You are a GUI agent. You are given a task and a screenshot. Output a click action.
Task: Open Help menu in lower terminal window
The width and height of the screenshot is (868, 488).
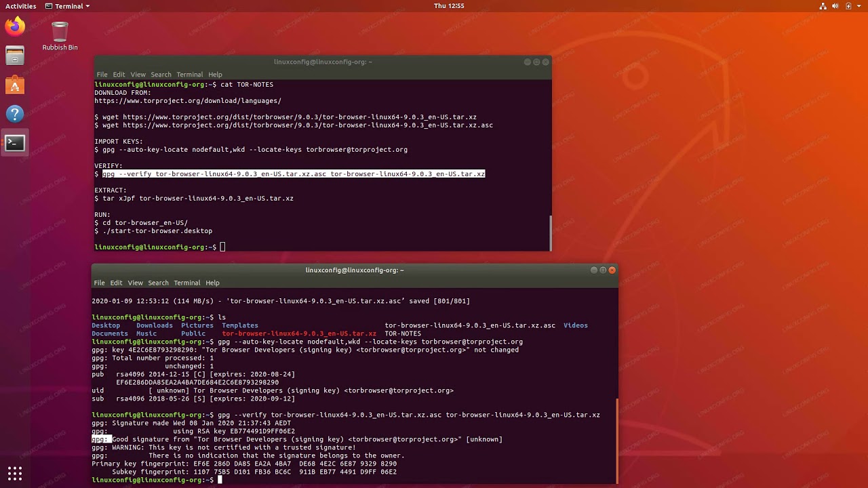pyautogui.click(x=212, y=283)
